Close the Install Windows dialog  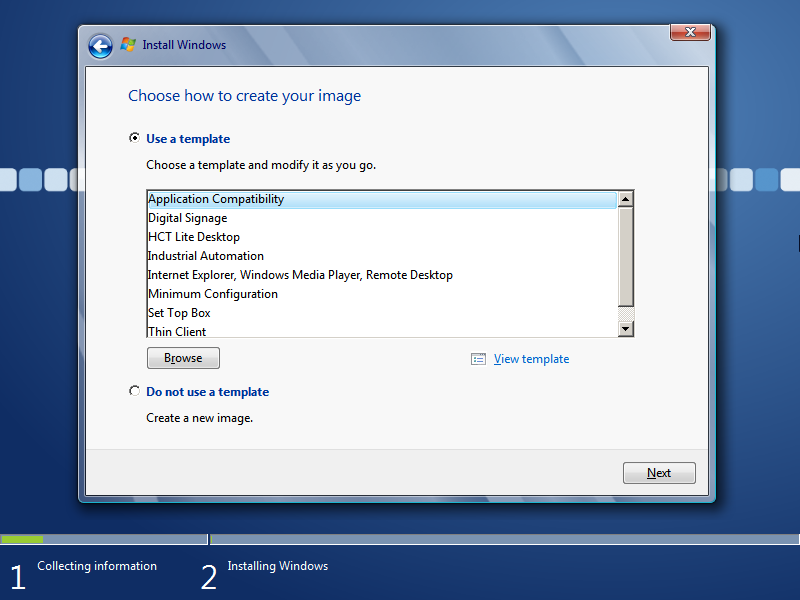(690, 32)
